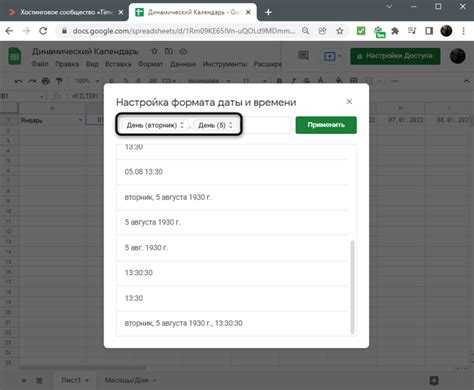Open a new browser tab with plus
Screen dimensions: 474x390
tap(268, 12)
